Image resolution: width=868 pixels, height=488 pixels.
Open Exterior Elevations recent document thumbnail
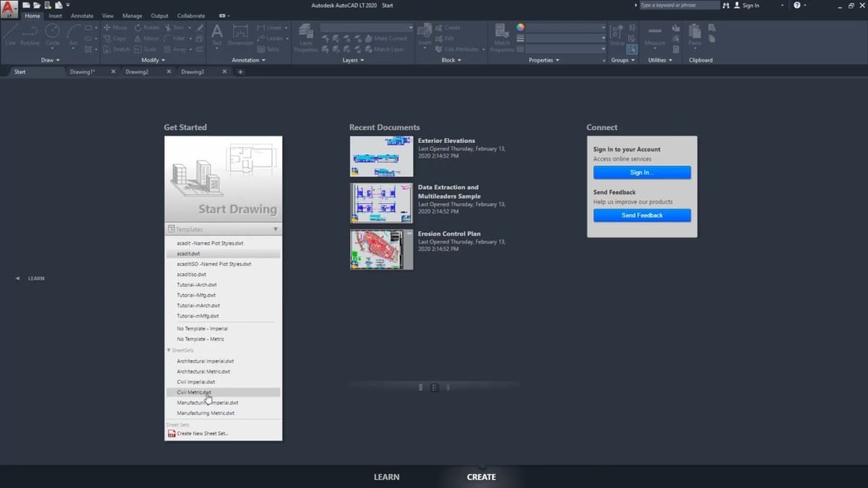tap(381, 156)
